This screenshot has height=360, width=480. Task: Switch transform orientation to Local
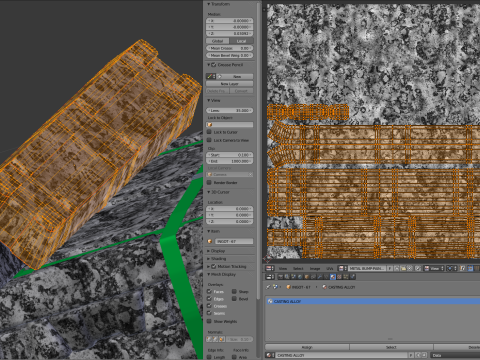click(x=241, y=41)
